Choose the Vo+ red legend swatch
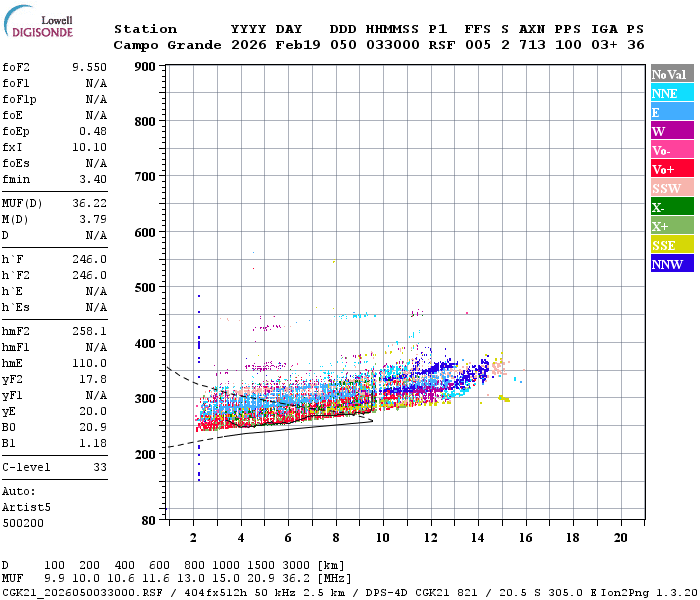 (x=672, y=169)
